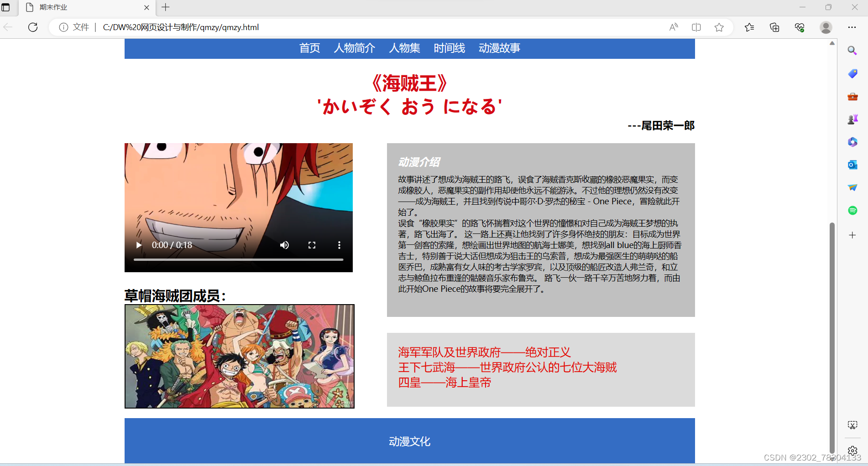Click the 海军军队及世界政府——绝对正义 line
Image resolution: width=868 pixels, height=466 pixels.
484,352
